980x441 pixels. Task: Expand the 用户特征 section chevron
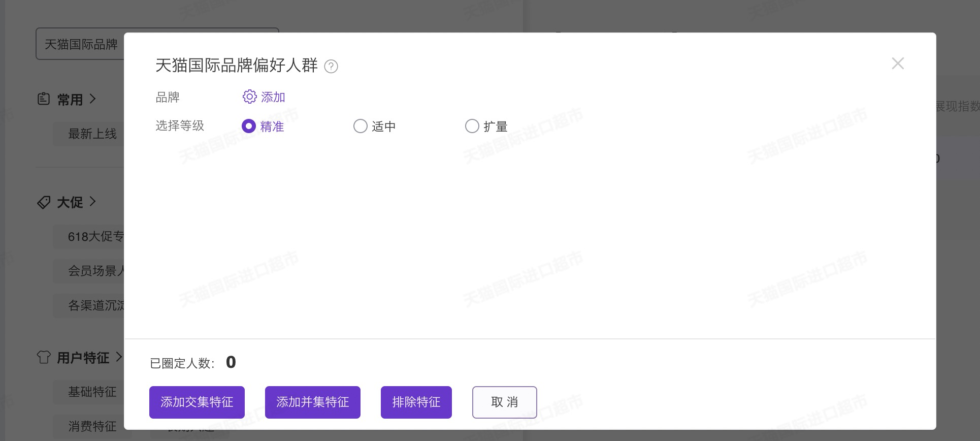point(119,357)
